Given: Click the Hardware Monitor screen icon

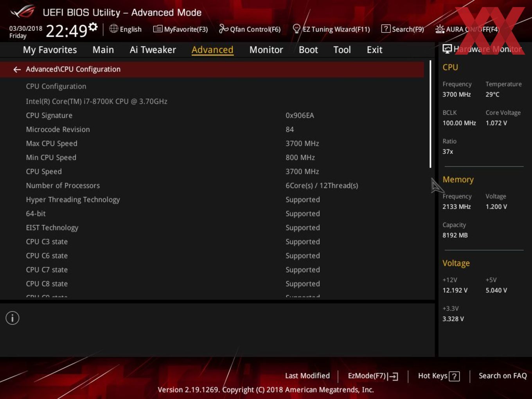Looking at the screenshot, I should (x=447, y=49).
